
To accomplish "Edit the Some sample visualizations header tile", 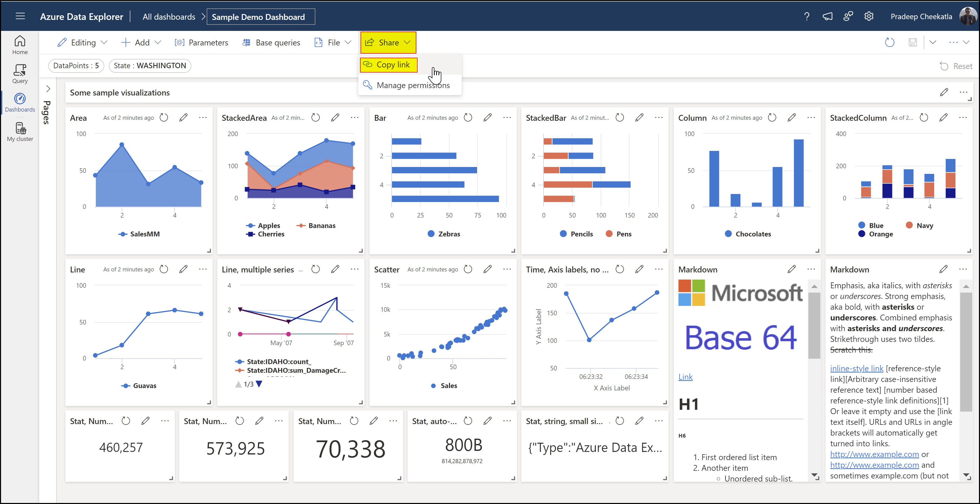I will pyautogui.click(x=944, y=92).
